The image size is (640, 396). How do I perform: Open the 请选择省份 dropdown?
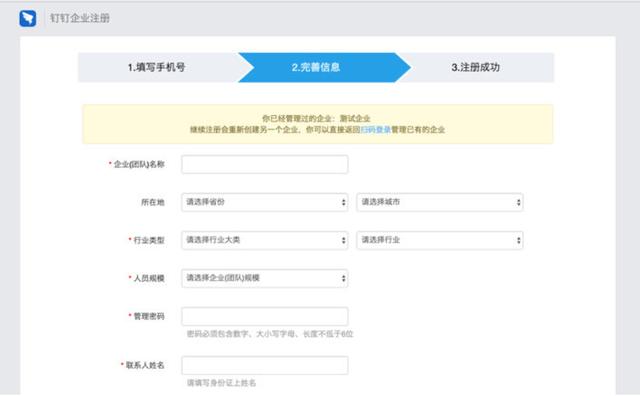point(264,202)
